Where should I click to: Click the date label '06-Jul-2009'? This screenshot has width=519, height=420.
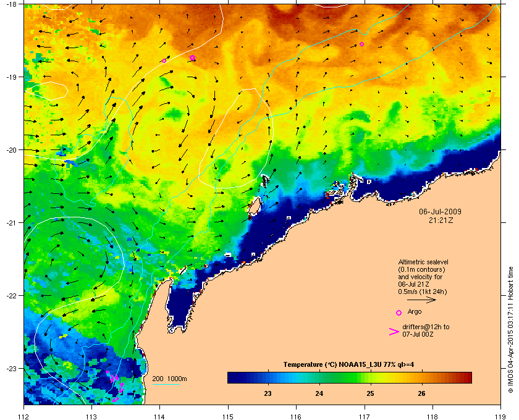click(x=440, y=211)
